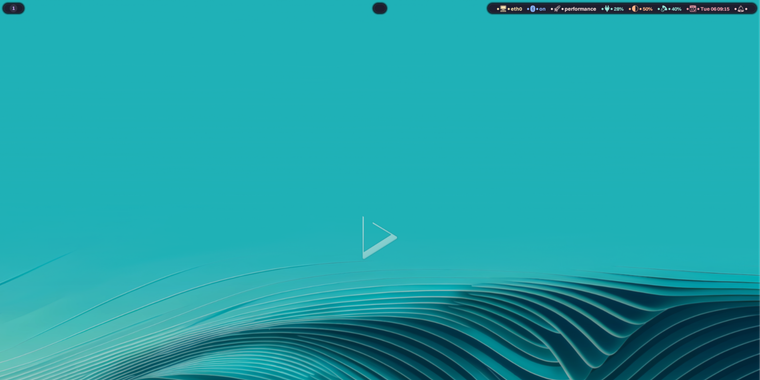The width and height of the screenshot is (760, 380).
Task: Click the calendar icon in the bar
Action: (693, 9)
